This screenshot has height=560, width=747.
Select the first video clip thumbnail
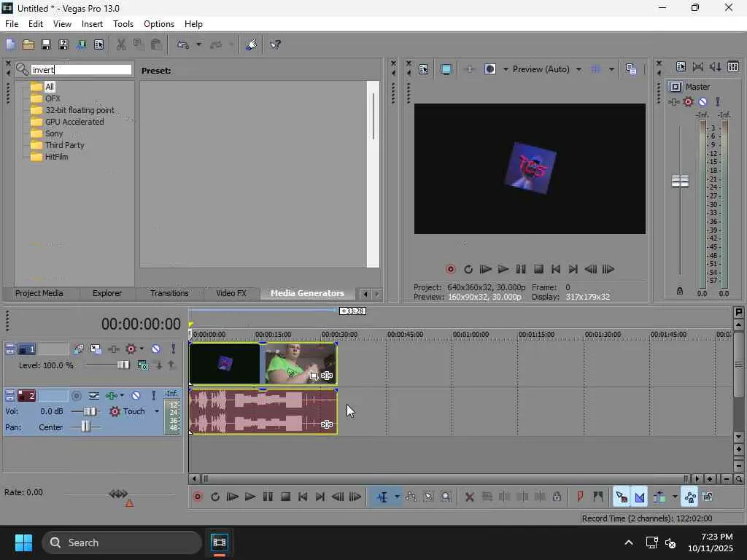pyautogui.click(x=225, y=364)
